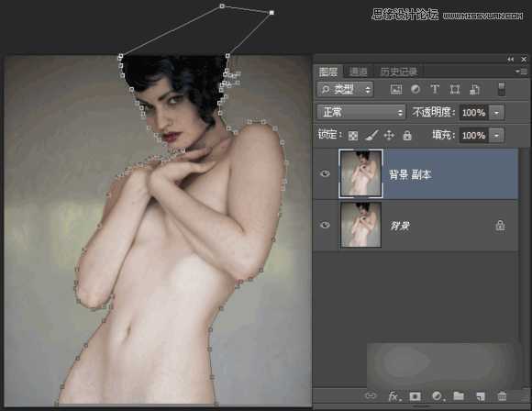
Task: Open the 填充 slider arrow
Action: coord(496,136)
